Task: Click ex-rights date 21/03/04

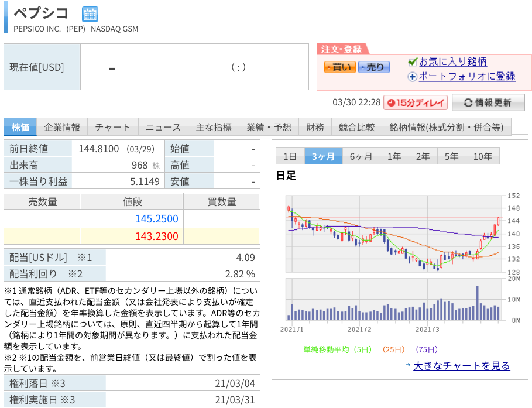Action: coord(235,383)
